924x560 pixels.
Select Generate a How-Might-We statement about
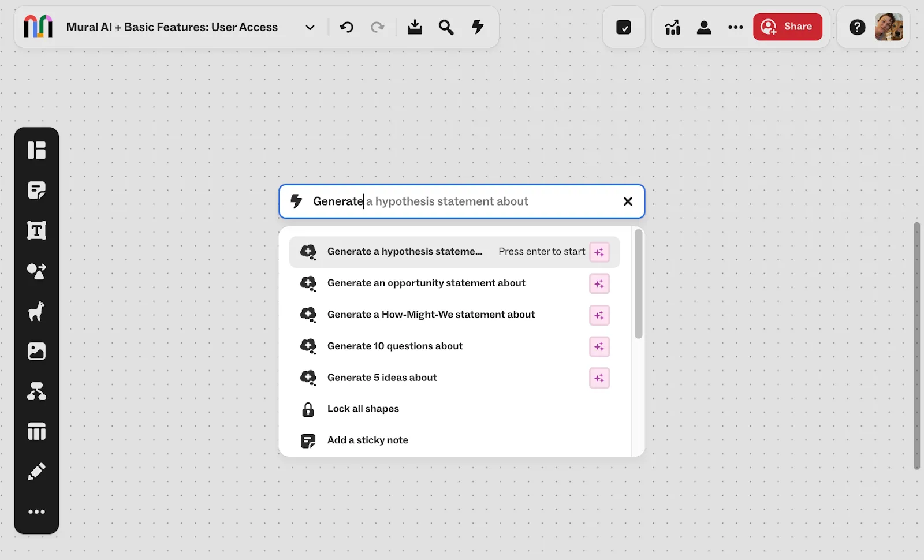point(454,315)
